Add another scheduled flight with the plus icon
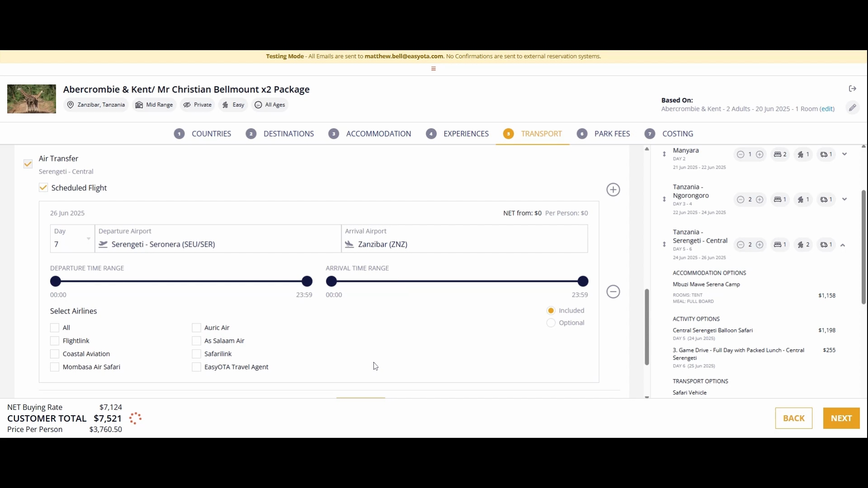Viewport: 868px width, 488px height. coord(613,190)
